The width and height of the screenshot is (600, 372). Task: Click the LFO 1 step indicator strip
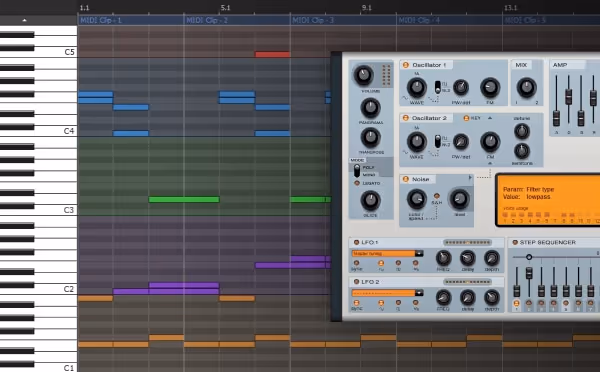[467, 242]
